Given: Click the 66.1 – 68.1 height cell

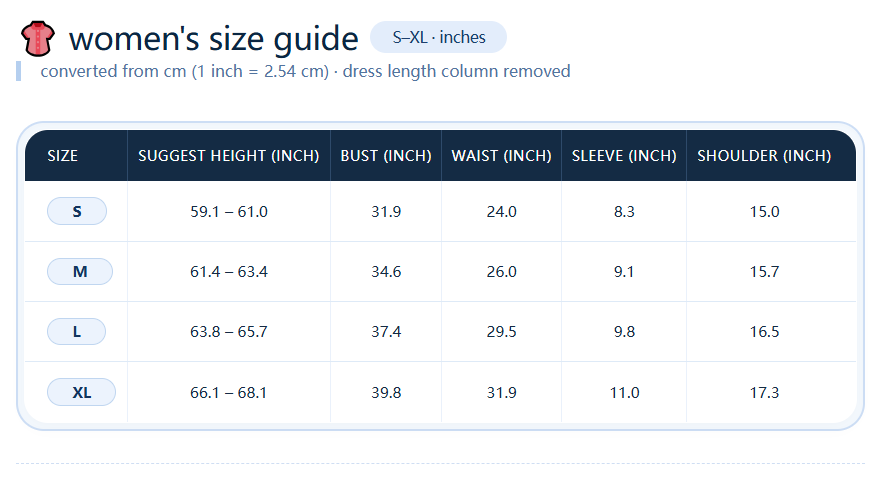Looking at the screenshot, I should [x=229, y=393].
